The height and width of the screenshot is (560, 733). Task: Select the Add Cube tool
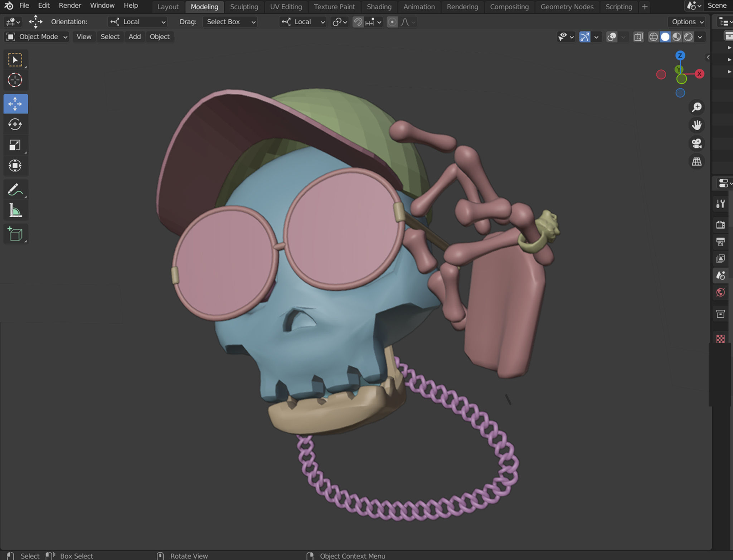[x=15, y=234]
